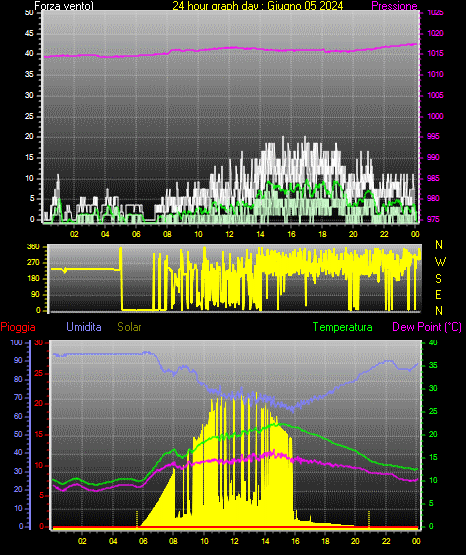Select the 24 hour graph day title
Viewport: 466px width, 555px height.
pos(258,6)
